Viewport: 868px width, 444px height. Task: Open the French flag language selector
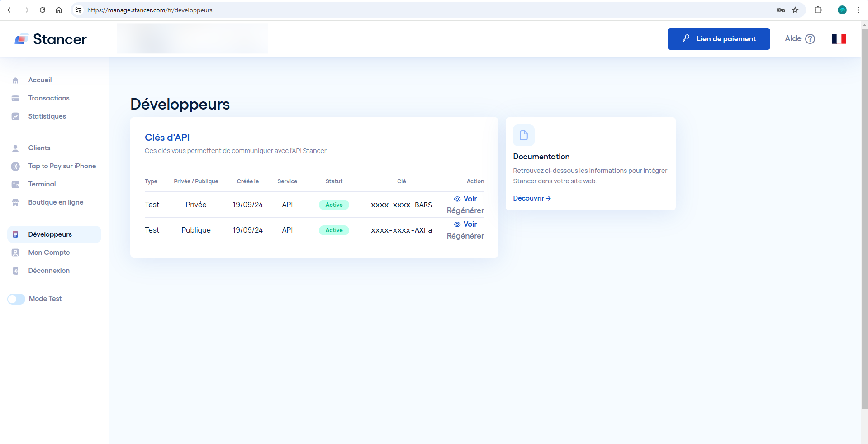click(839, 39)
